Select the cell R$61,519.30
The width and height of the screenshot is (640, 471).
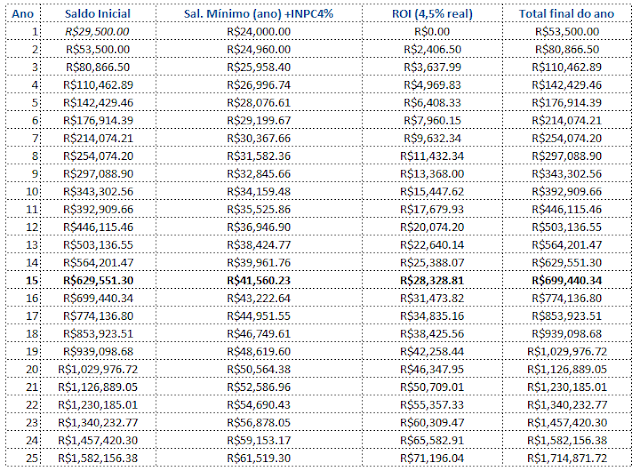[259, 458]
